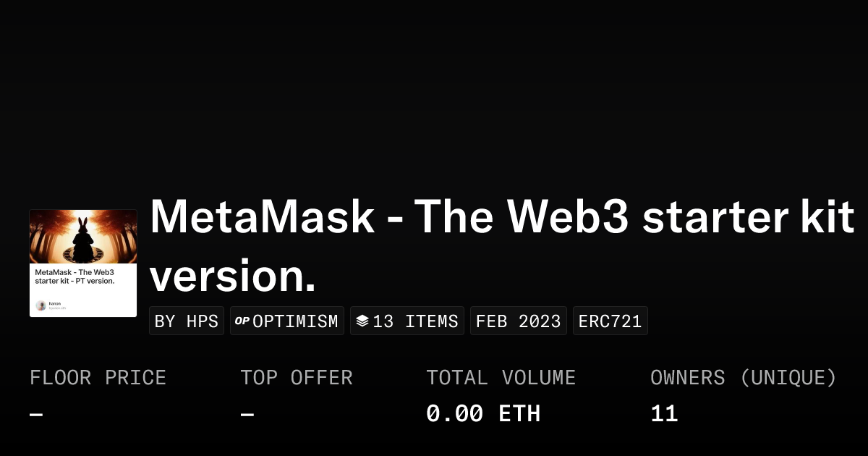Click the 13 ITEMS badge
This screenshot has width=868, height=456.
pyautogui.click(x=408, y=321)
